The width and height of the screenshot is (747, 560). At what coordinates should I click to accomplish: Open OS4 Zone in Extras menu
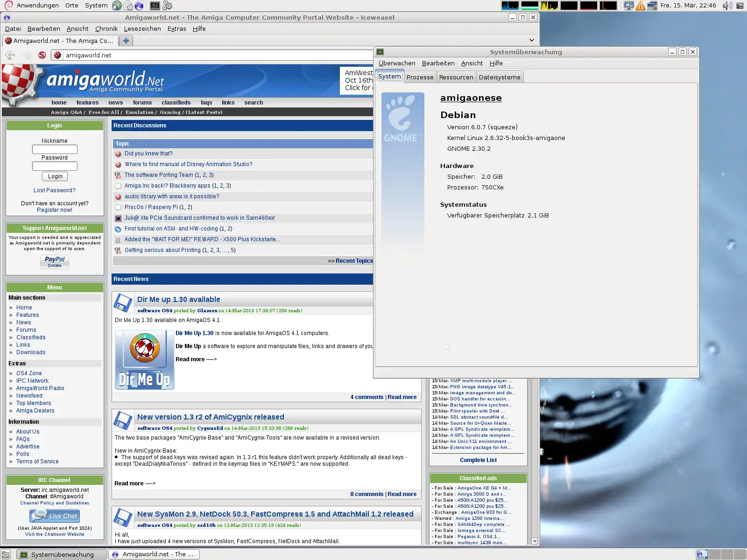[x=29, y=373]
